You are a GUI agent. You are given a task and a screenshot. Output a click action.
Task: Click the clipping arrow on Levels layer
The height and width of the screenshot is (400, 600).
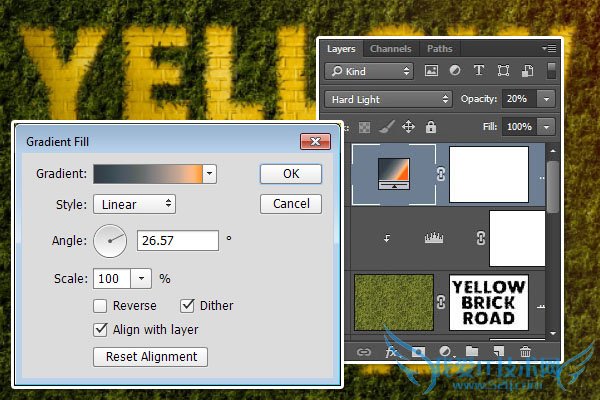(x=387, y=238)
